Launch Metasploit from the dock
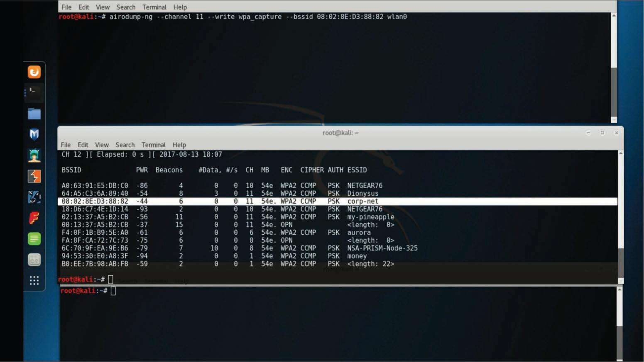The width and height of the screenshot is (644, 362). pos(34,134)
